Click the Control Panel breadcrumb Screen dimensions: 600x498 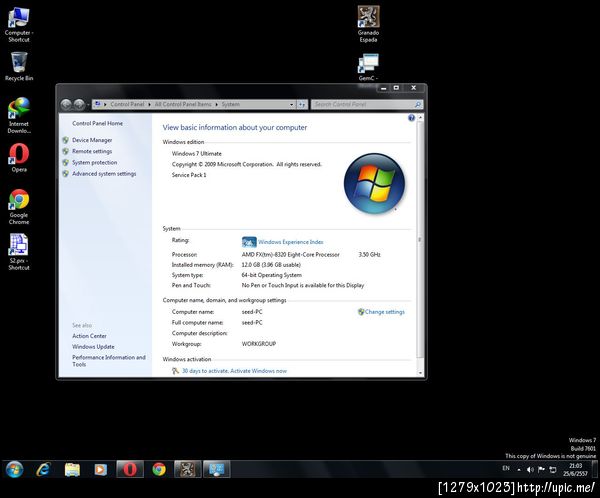coord(127,104)
